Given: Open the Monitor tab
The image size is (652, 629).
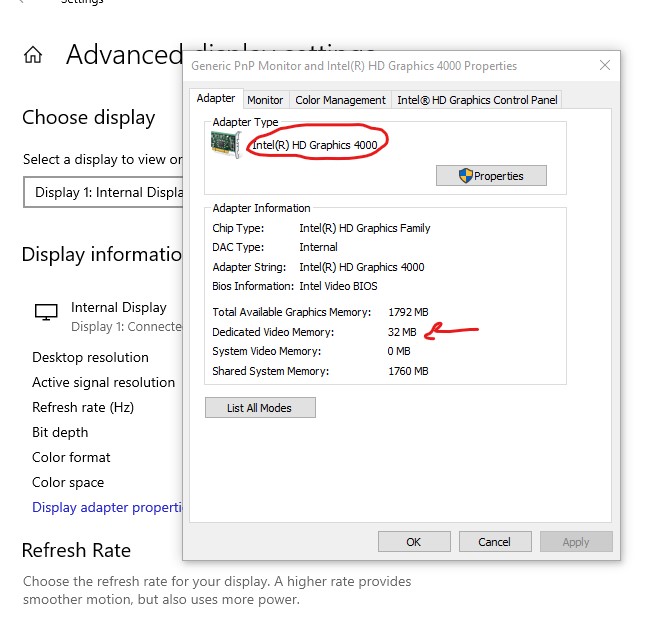Looking at the screenshot, I should click(265, 100).
